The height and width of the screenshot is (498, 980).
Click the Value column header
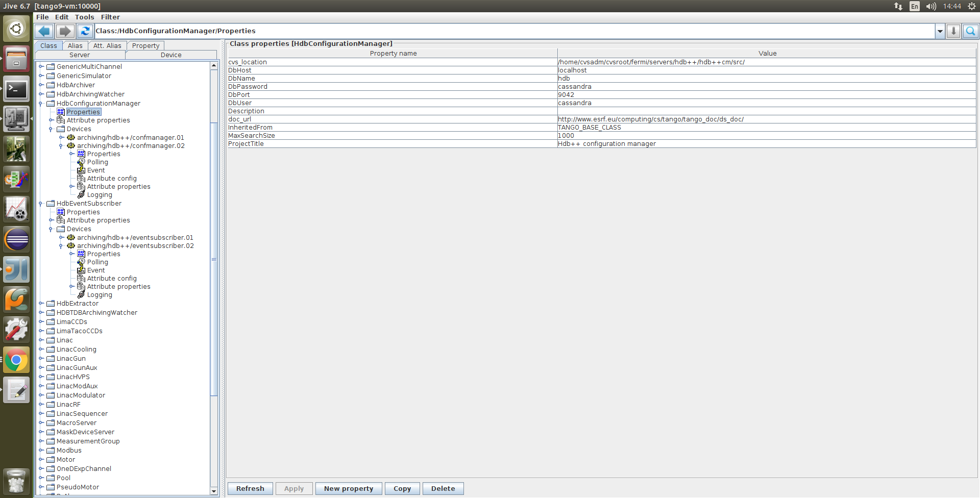[x=767, y=53]
